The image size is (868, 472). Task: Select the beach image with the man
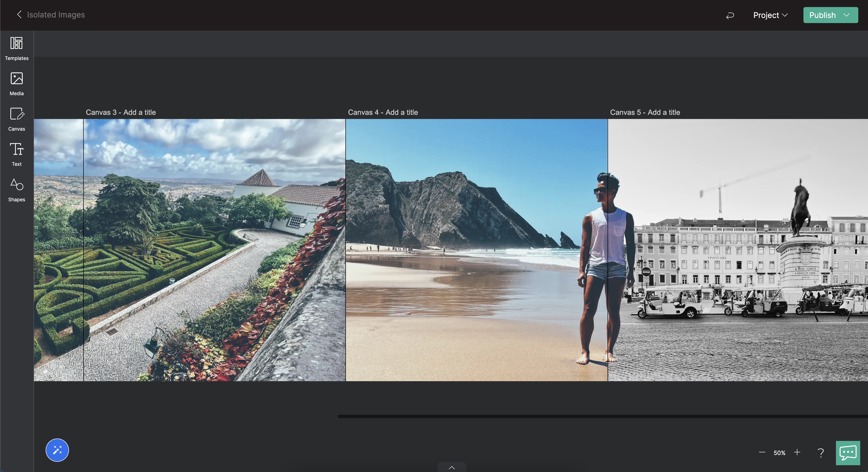coord(476,250)
